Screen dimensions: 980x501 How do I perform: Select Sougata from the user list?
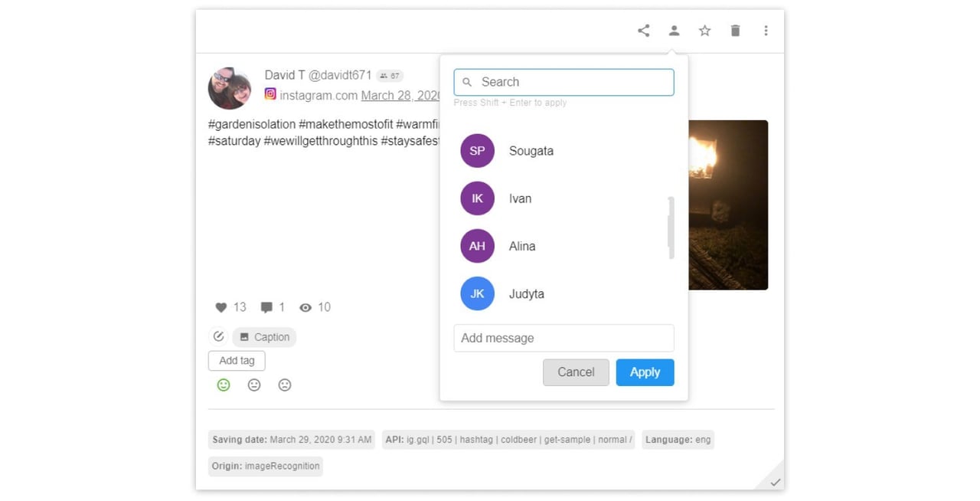pyautogui.click(x=531, y=151)
